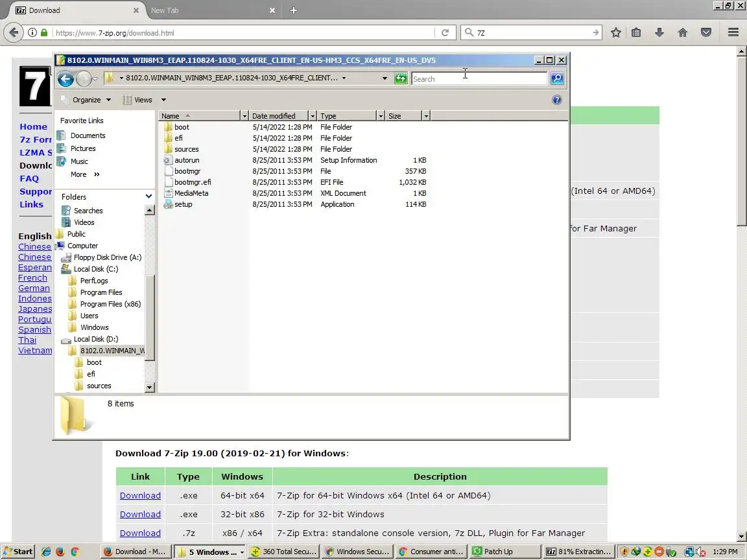Open Home link on 7-zip site
Screen dimensions: 747x560
[x=33, y=126]
